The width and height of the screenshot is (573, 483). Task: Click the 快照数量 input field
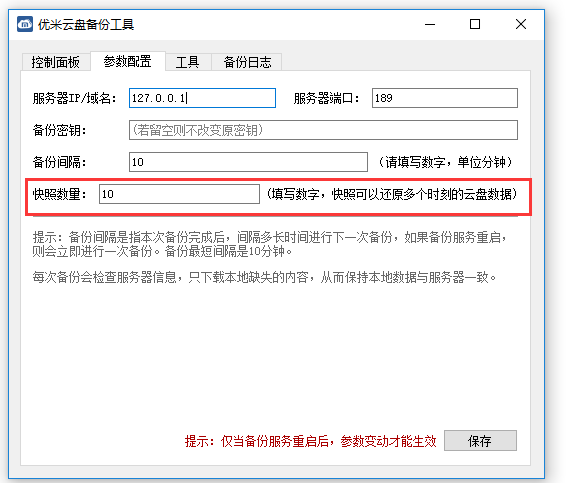pyautogui.click(x=179, y=194)
